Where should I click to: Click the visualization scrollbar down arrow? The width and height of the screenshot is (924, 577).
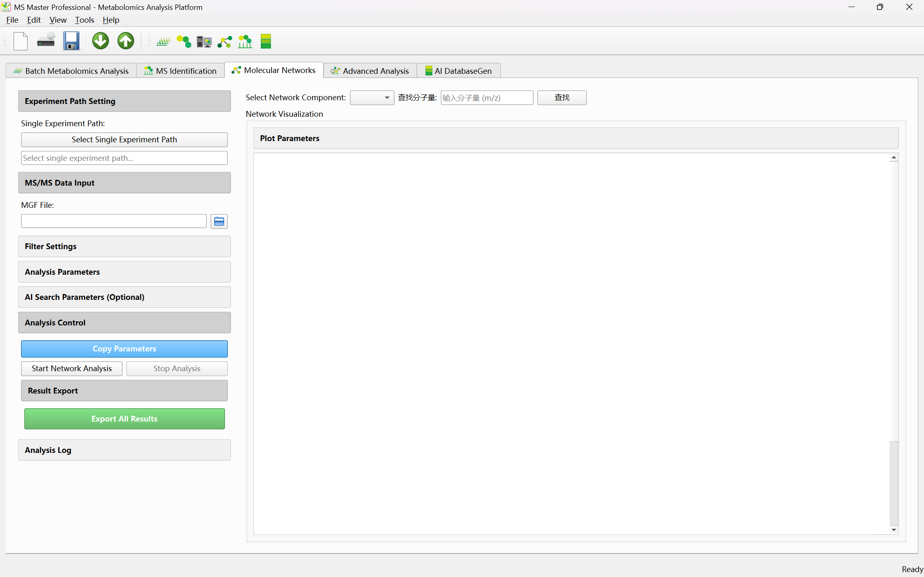click(894, 530)
